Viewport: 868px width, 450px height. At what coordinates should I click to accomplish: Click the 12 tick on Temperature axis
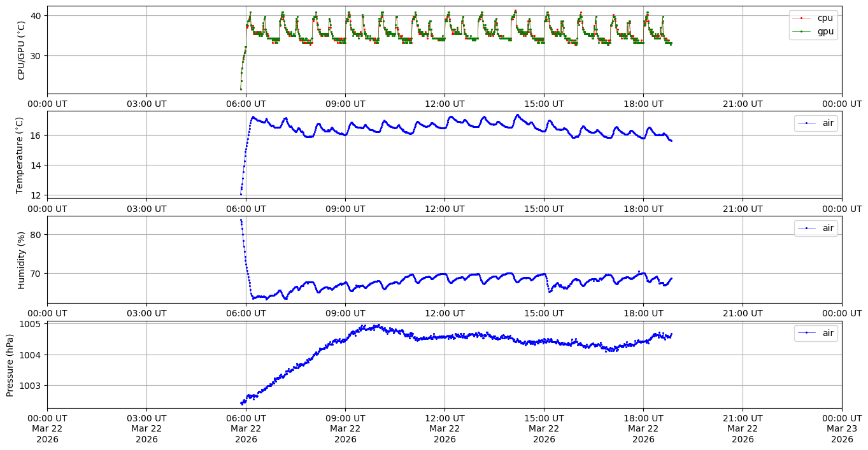pyautogui.click(x=36, y=195)
